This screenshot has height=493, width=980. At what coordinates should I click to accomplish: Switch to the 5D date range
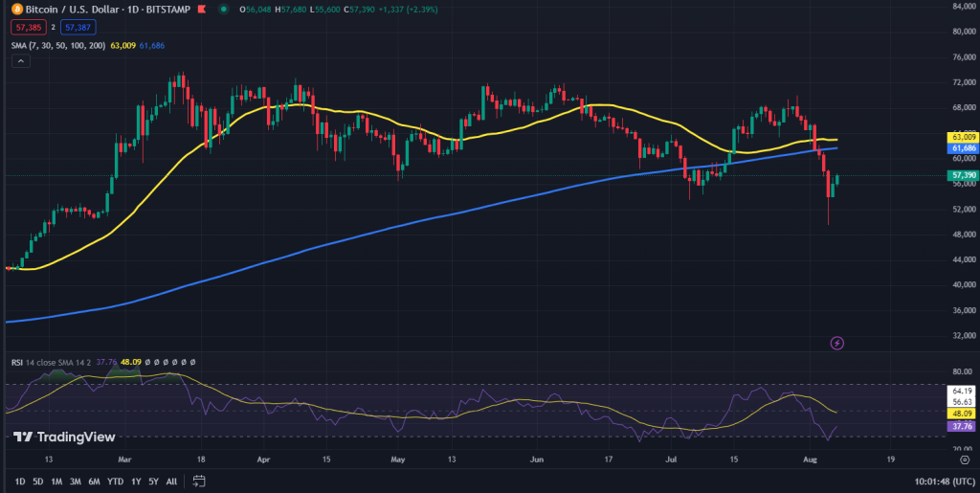click(38, 482)
